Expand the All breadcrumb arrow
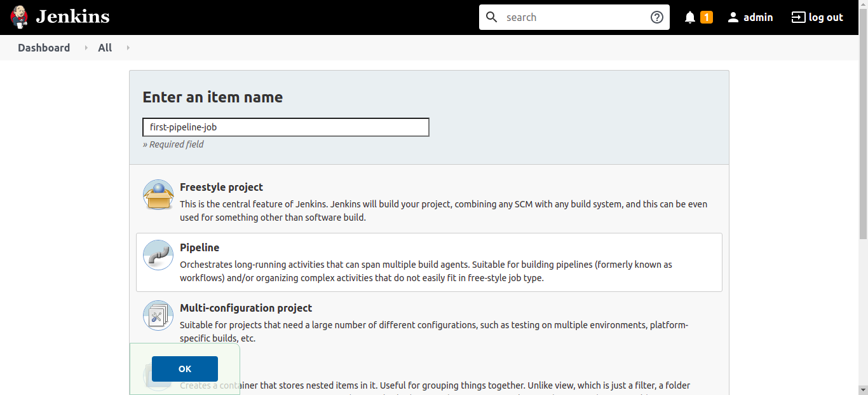868x395 pixels. coord(128,48)
